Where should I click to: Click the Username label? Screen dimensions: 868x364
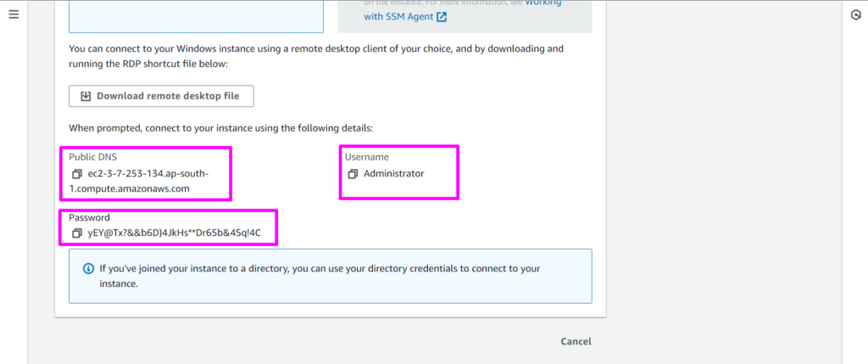coord(367,157)
